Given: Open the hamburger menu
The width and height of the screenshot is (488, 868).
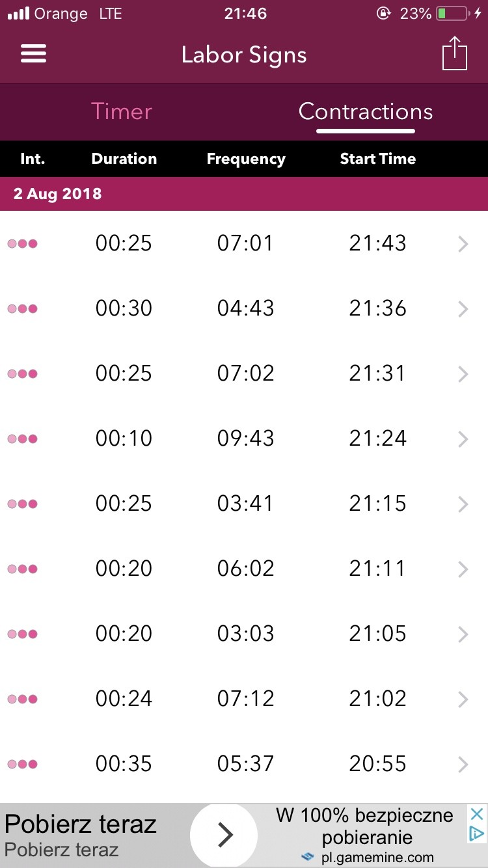Looking at the screenshot, I should [x=34, y=53].
